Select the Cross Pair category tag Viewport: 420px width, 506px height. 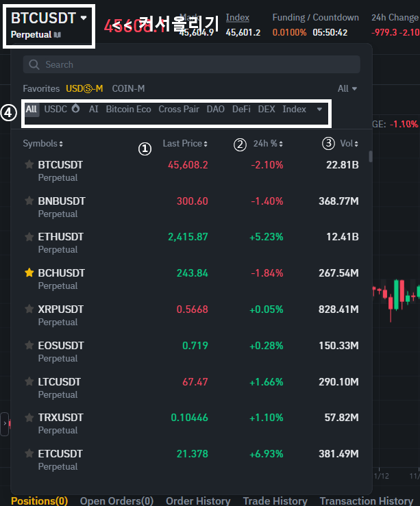coord(179,109)
